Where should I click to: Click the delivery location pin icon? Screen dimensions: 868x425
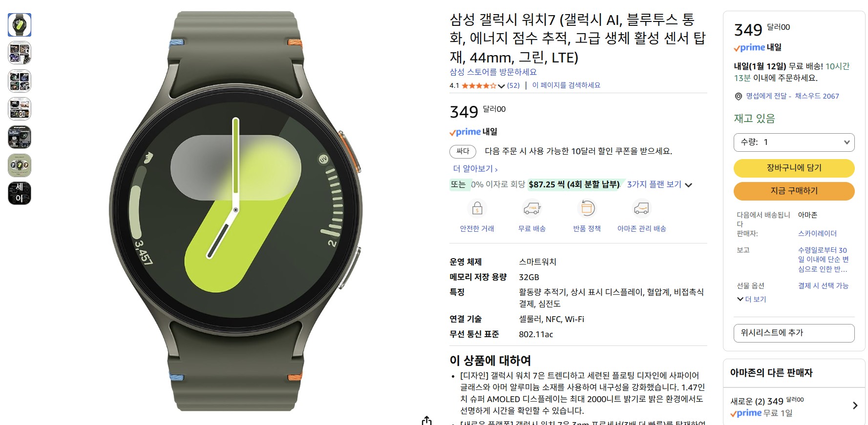point(739,97)
